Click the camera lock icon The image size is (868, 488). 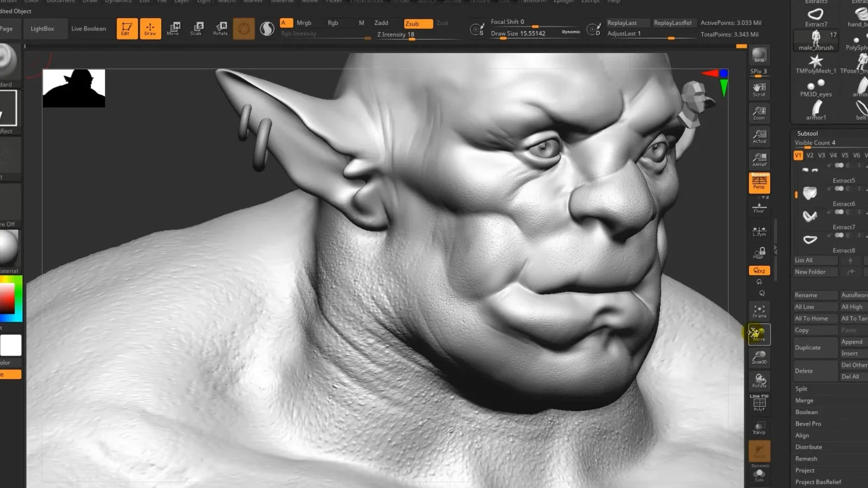pyautogui.click(x=759, y=253)
